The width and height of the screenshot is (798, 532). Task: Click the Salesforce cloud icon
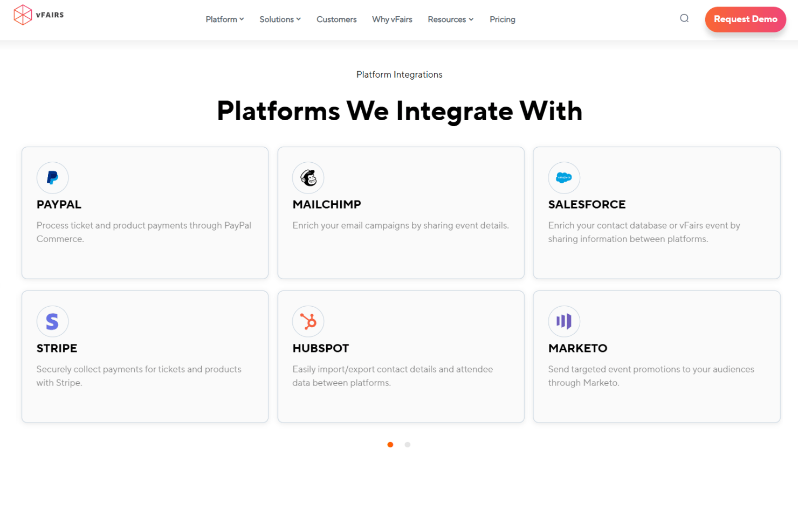[564, 178]
